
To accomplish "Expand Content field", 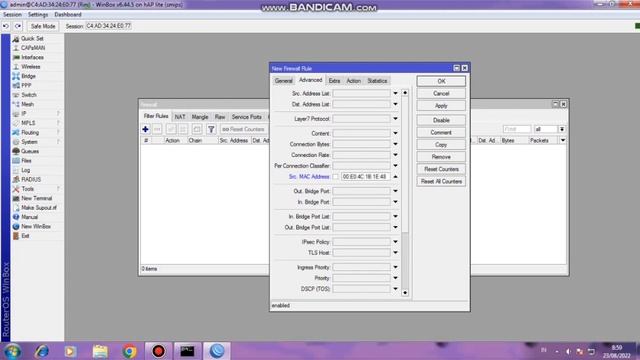I will (x=395, y=133).
